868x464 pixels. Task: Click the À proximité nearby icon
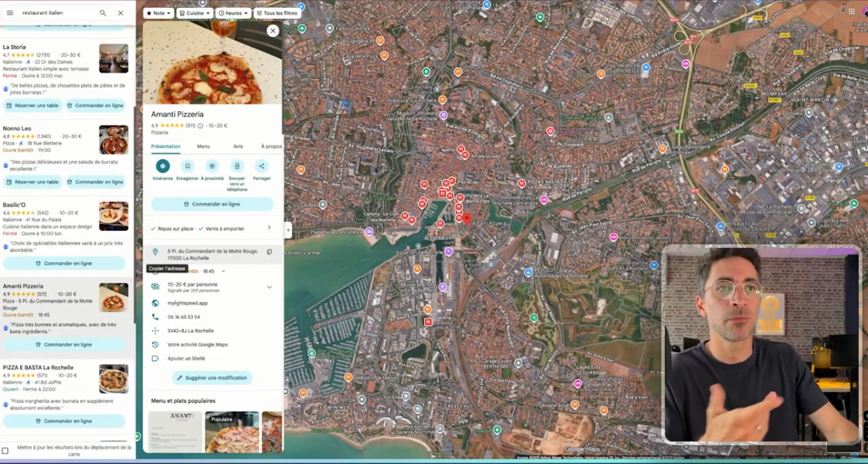(x=212, y=167)
